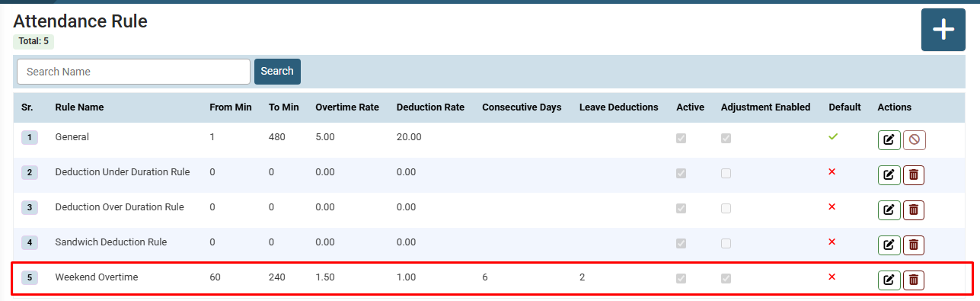This screenshot has height=301, width=980.
Task: Toggle Active checkbox for Sandwich Deduction Rule
Action: tap(682, 244)
